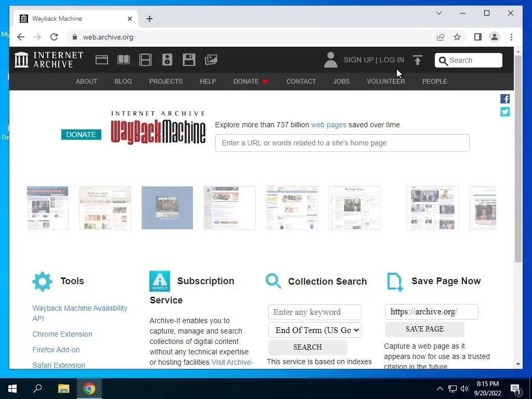Open the PROJECTS menu item
This screenshot has height=399, width=532.
pyautogui.click(x=166, y=82)
